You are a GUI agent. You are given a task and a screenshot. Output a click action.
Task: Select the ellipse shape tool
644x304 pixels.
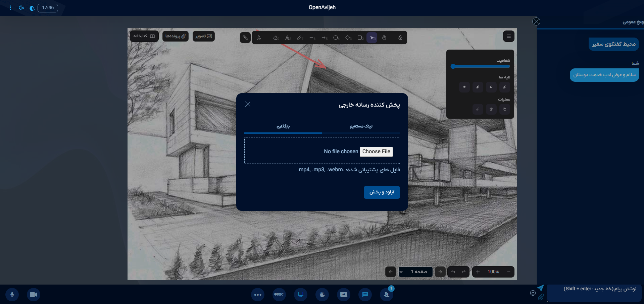pyautogui.click(x=336, y=38)
